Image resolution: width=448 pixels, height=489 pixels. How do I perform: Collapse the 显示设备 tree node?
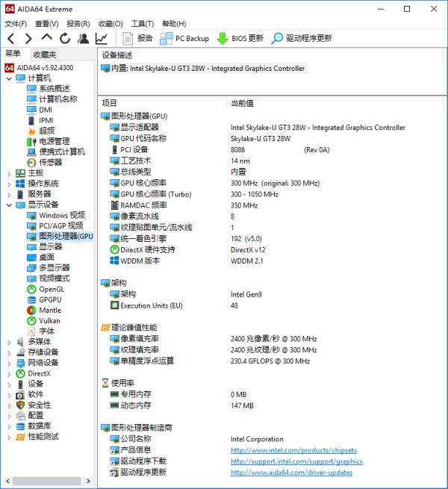pyautogui.click(x=9, y=205)
